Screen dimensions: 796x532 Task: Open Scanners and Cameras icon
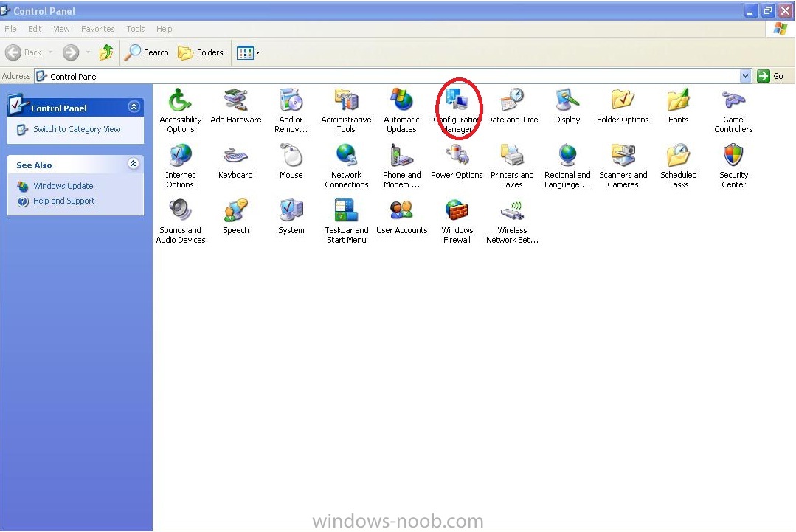tap(623, 165)
